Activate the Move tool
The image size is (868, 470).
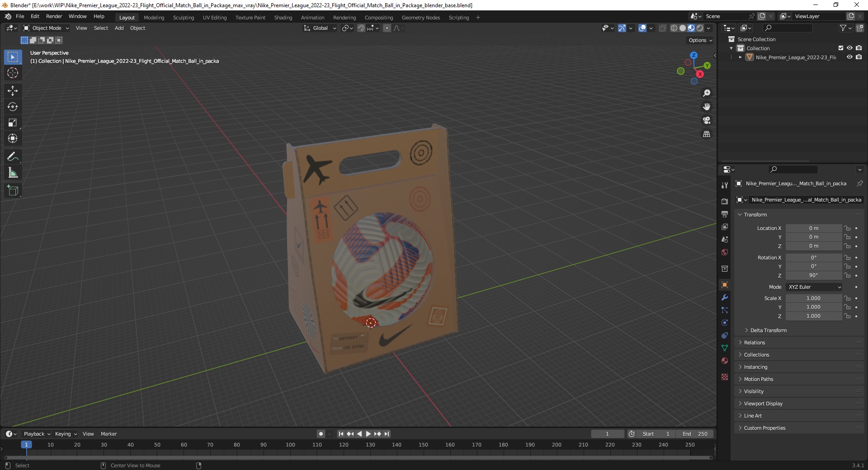(13, 91)
